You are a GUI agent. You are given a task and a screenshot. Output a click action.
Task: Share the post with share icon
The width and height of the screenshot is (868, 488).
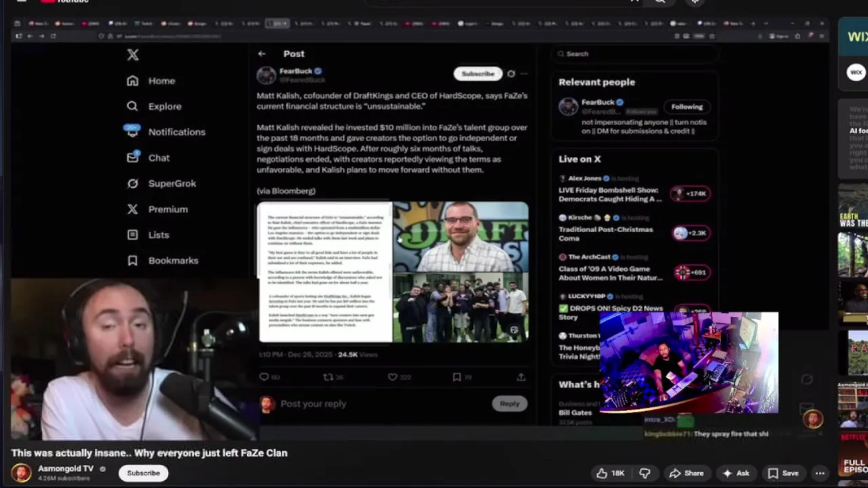pos(521,377)
